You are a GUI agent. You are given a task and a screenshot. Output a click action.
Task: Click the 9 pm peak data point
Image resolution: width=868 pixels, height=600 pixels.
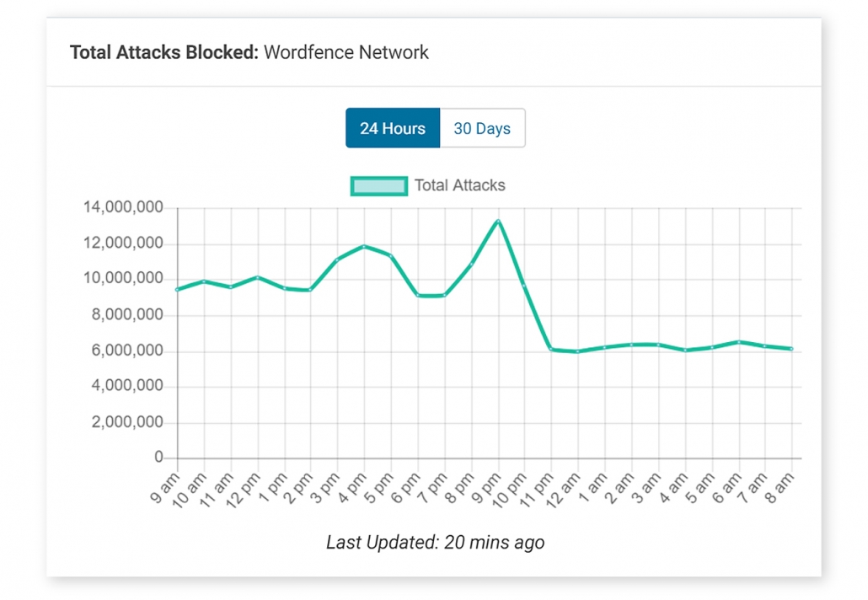click(x=498, y=222)
